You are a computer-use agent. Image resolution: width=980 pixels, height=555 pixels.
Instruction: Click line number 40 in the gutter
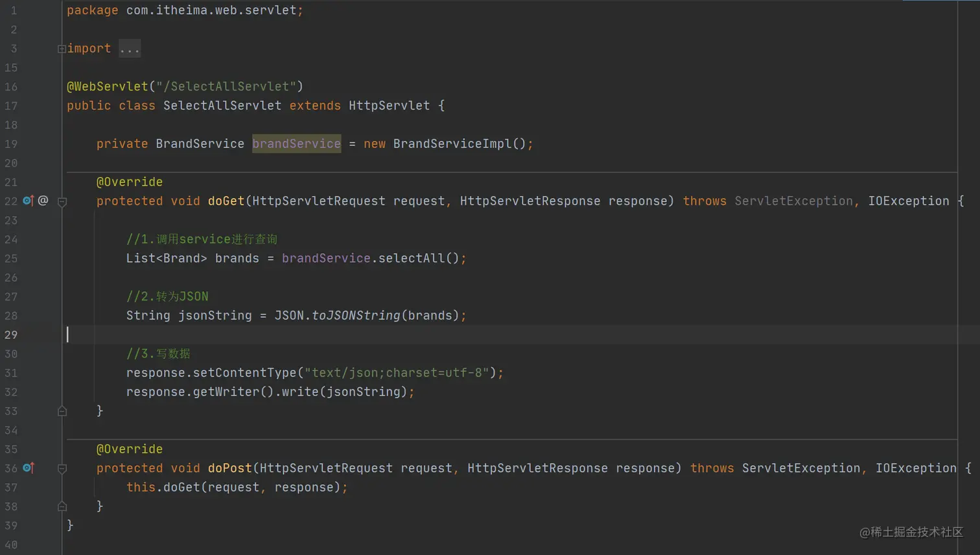[11, 544]
